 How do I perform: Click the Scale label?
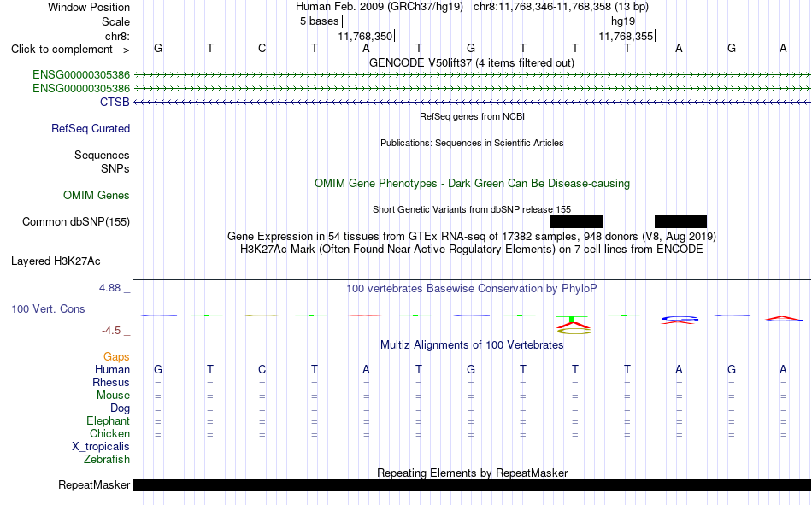[115, 21]
